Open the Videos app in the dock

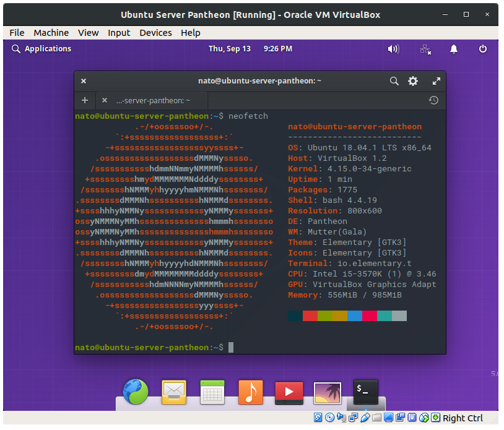pyautogui.click(x=289, y=392)
